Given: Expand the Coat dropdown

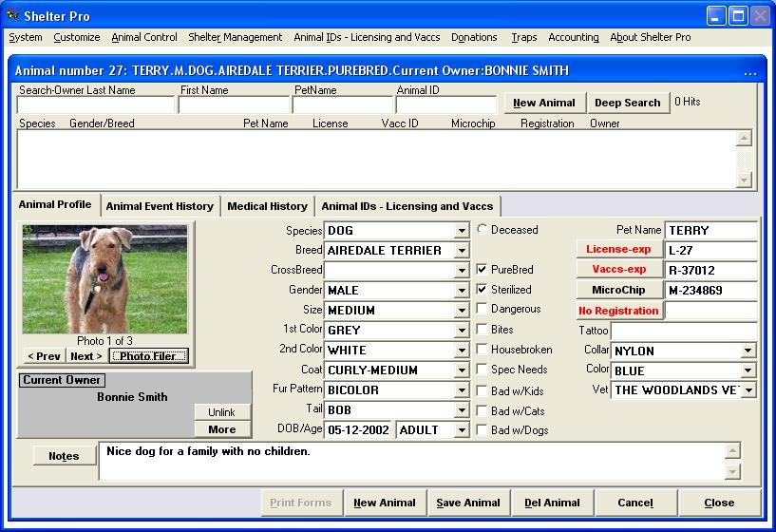Looking at the screenshot, I should click(x=462, y=370).
